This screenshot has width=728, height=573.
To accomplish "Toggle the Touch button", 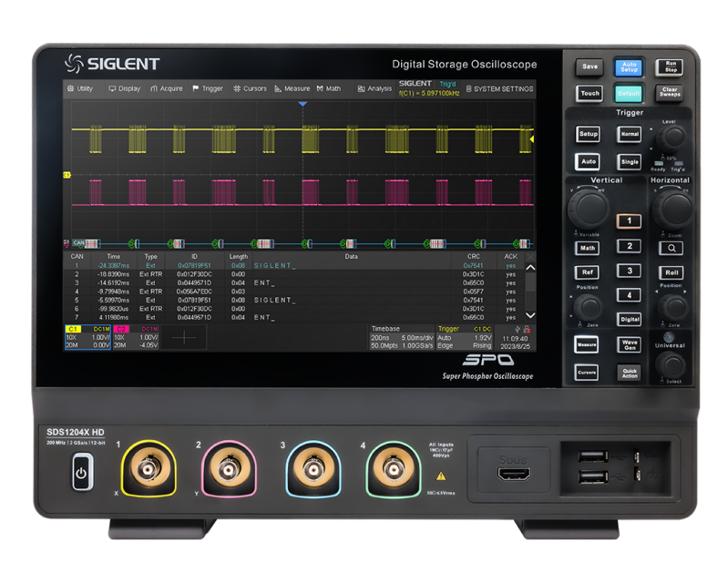I will 590,93.
